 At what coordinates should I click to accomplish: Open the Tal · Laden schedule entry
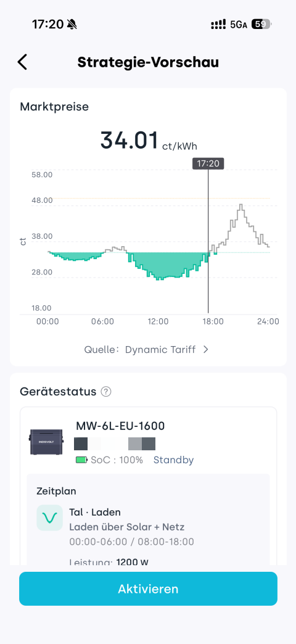tap(95, 512)
